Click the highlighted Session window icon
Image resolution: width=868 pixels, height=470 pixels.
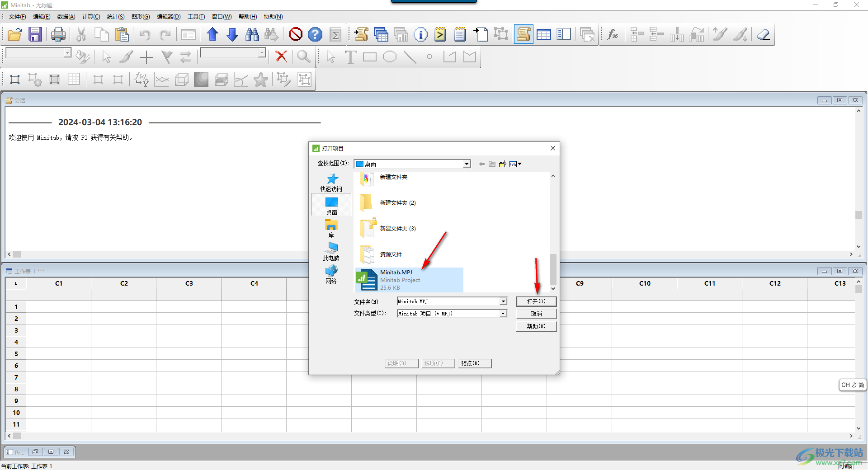click(524, 34)
